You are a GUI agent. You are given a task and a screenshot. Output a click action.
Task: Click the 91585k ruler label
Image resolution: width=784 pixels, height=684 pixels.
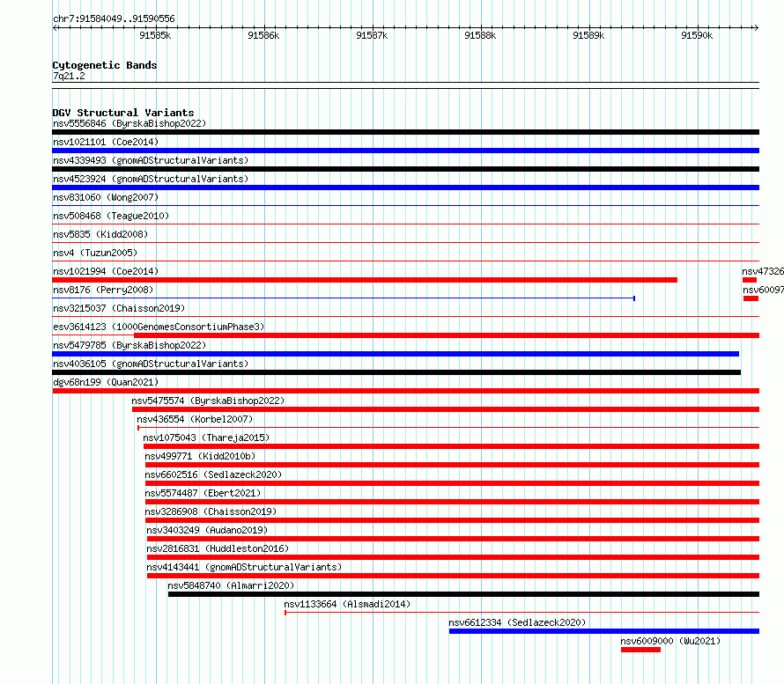155,35
